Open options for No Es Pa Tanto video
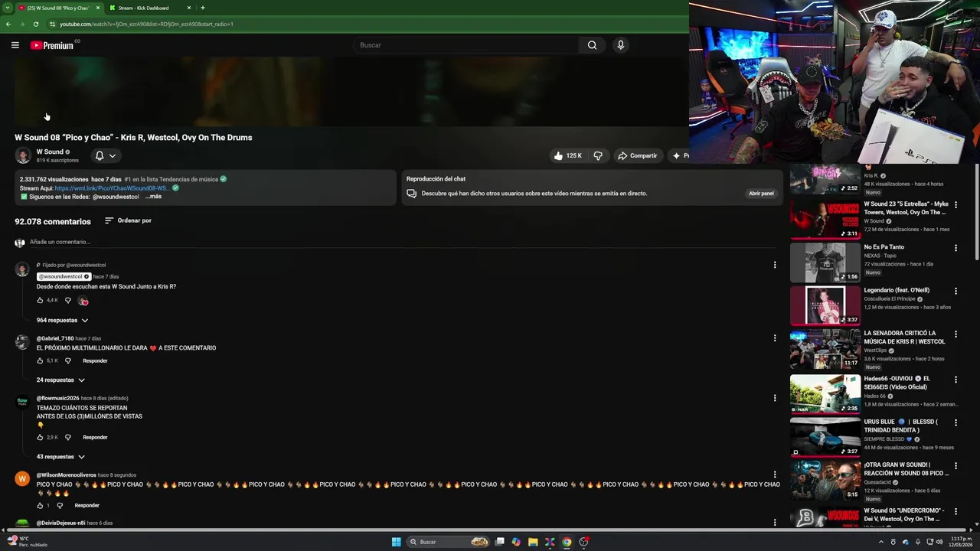This screenshot has width=980, height=551. click(x=955, y=247)
